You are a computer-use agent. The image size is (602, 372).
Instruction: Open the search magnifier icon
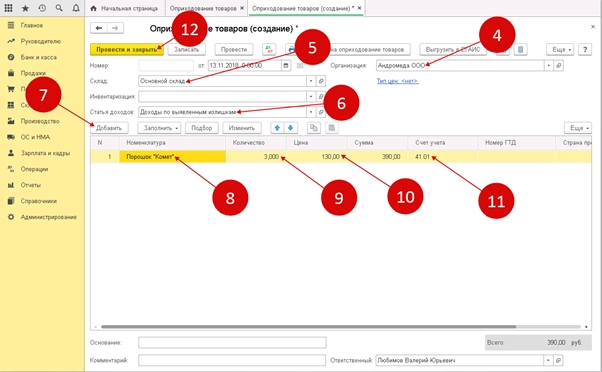[59, 8]
